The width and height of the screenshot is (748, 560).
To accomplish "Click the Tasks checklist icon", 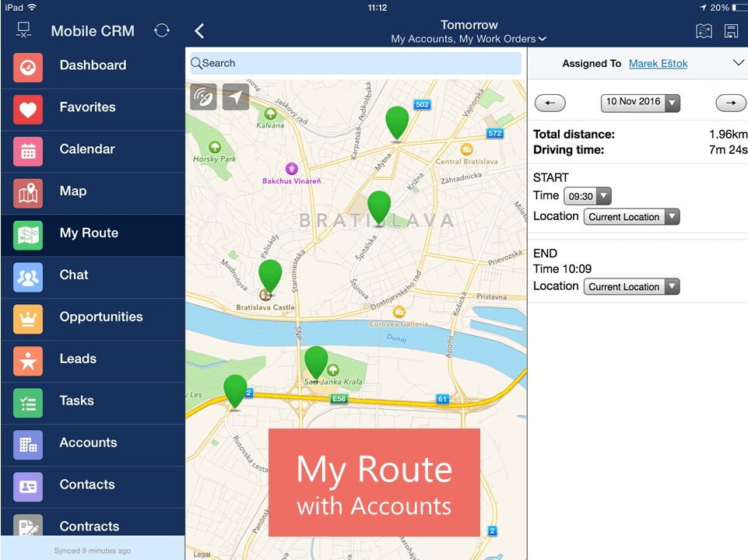I will click(x=28, y=403).
